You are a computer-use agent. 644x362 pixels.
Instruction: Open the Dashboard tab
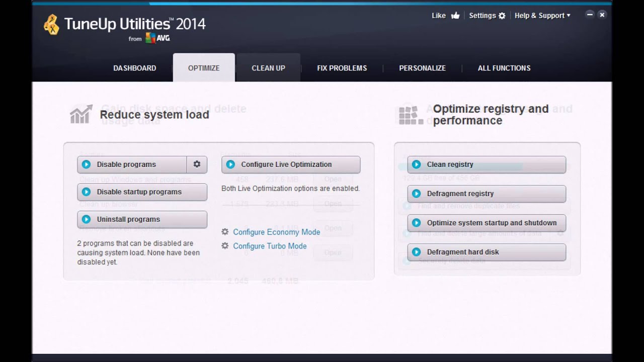click(x=134, y=68)
